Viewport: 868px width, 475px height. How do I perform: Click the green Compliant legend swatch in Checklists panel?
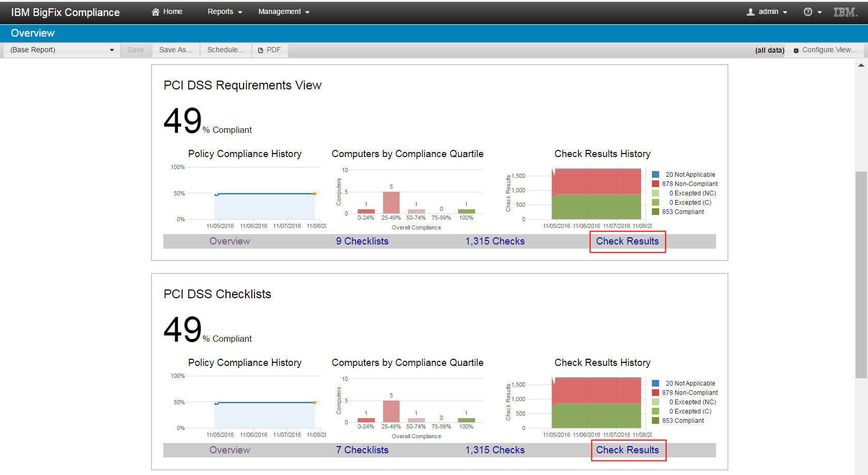click(x=656, y=421)
